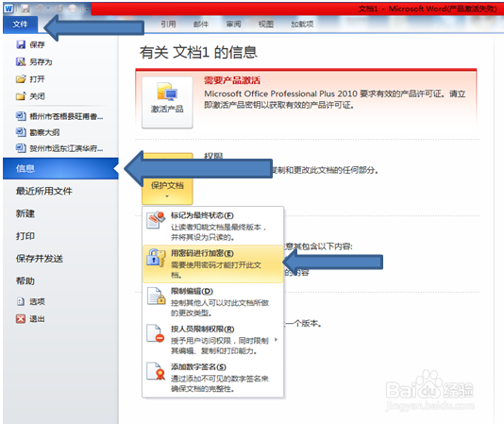Viewport: 504px width, 424px height.
Task: Click the lock-and-key encryption icon
Action: (157, 258)
